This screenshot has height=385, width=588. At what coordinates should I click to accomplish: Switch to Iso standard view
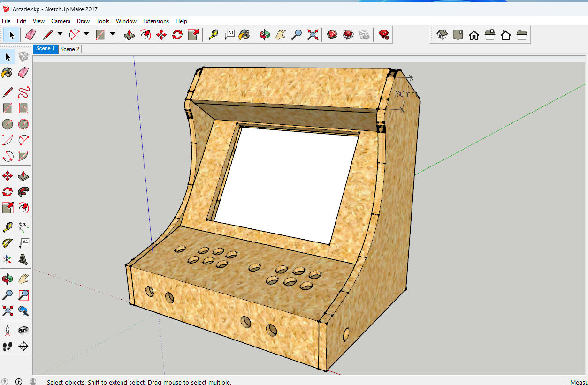point(442,35)
